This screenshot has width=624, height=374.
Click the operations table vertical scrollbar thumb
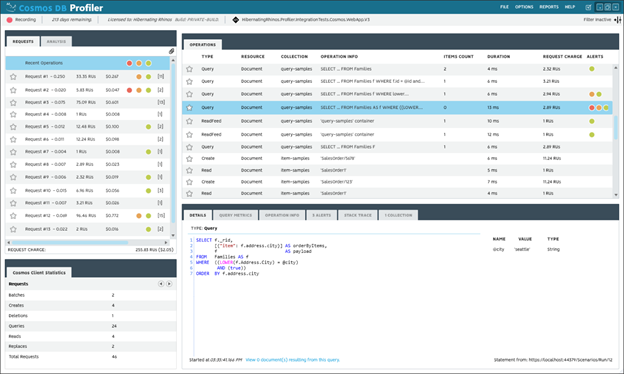coord(616,127)
